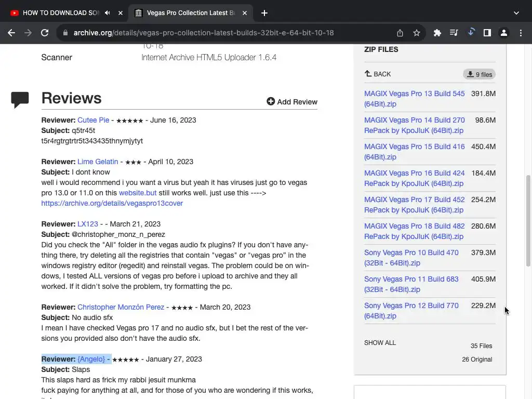Image resolution: width=532 pixels, height=399 pixels.
Task: Open the share page icon
Action: [x=400, y=33]
